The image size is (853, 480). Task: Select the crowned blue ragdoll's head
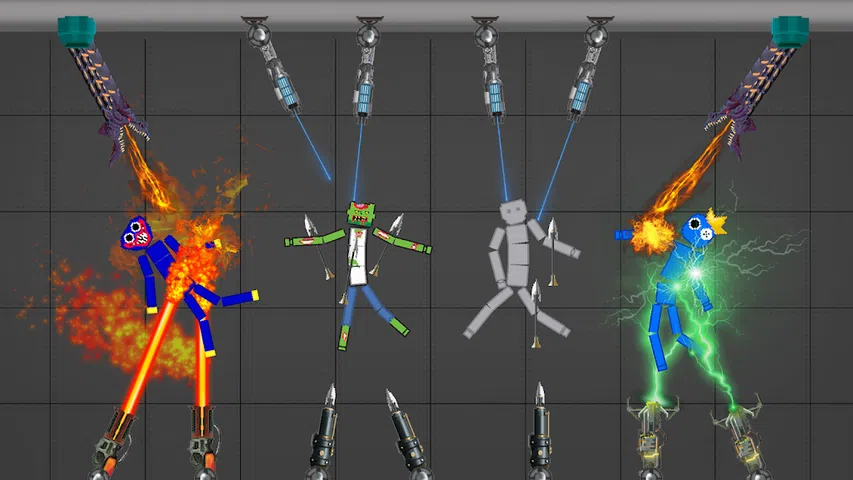tap(696, 230)
